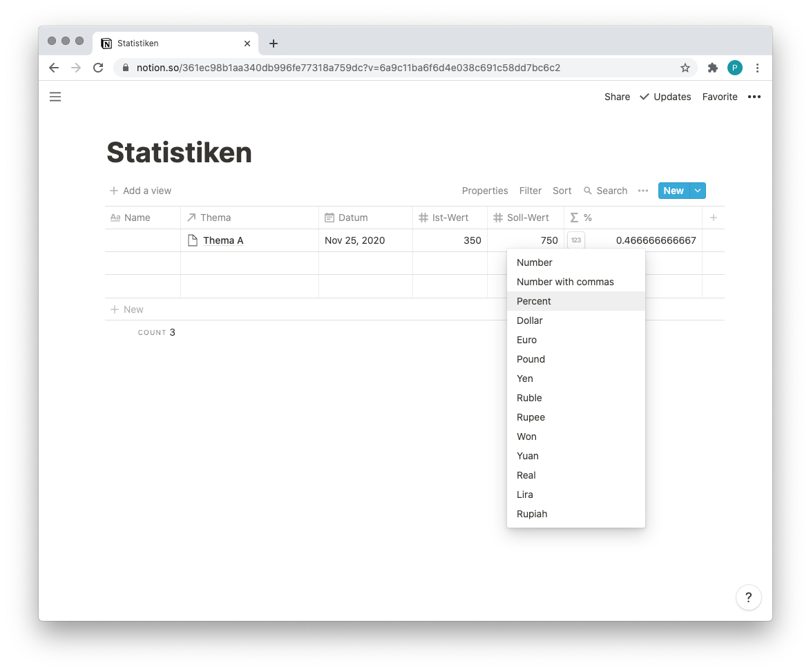Select the 750 Soll-Wert cell
Image resolution: width=811 pixels, height=672 pixels.
pyautogui.click(x=526, y=240)
